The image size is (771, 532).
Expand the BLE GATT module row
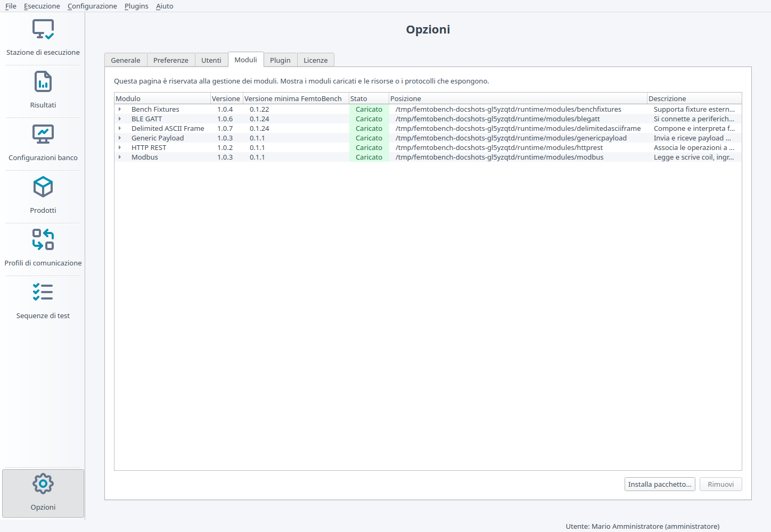pyautogui.click(x=120, y=119)
